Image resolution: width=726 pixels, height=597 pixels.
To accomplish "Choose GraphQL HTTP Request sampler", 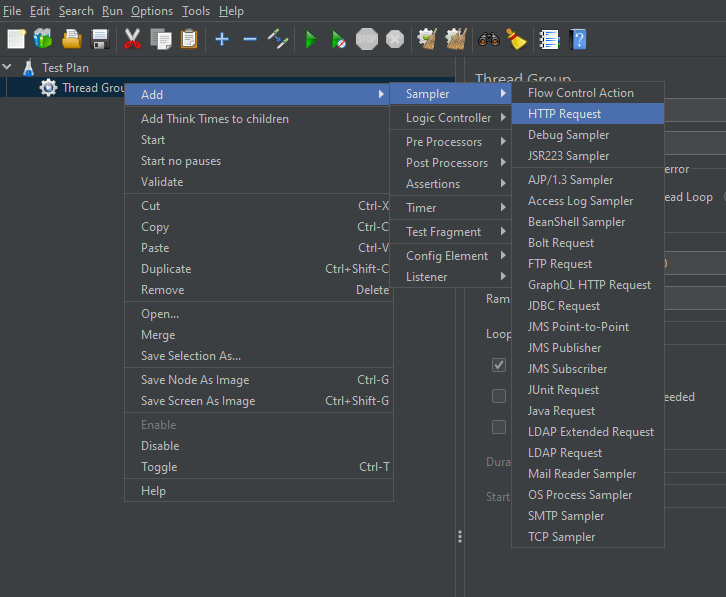I will click(x=588, y=285).
